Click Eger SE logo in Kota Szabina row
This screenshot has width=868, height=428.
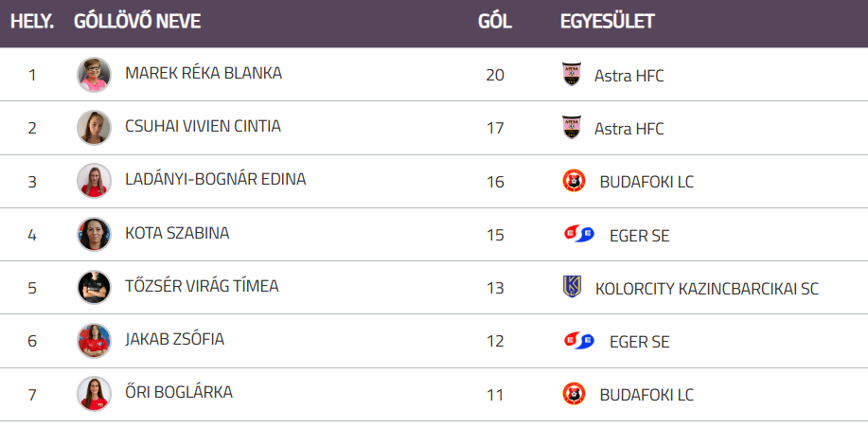[578, 235]
